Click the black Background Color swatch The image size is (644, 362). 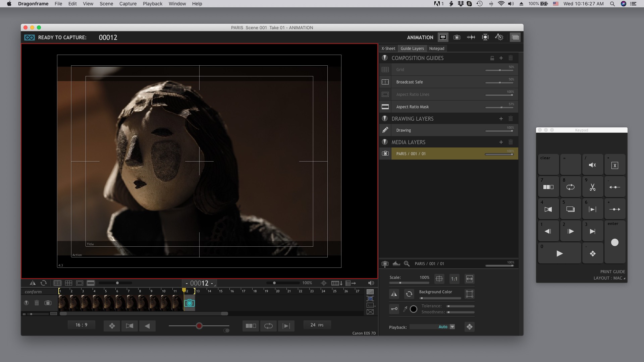coord(414,309)
